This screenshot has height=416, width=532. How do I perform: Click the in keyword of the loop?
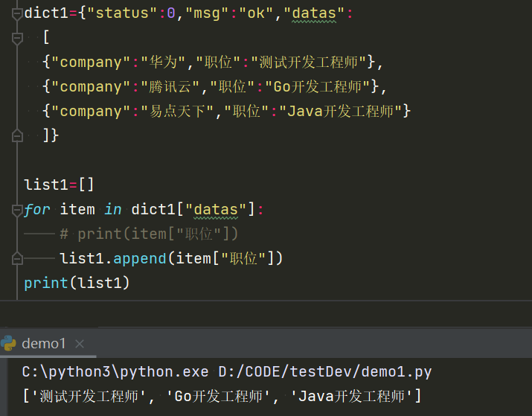113,209
